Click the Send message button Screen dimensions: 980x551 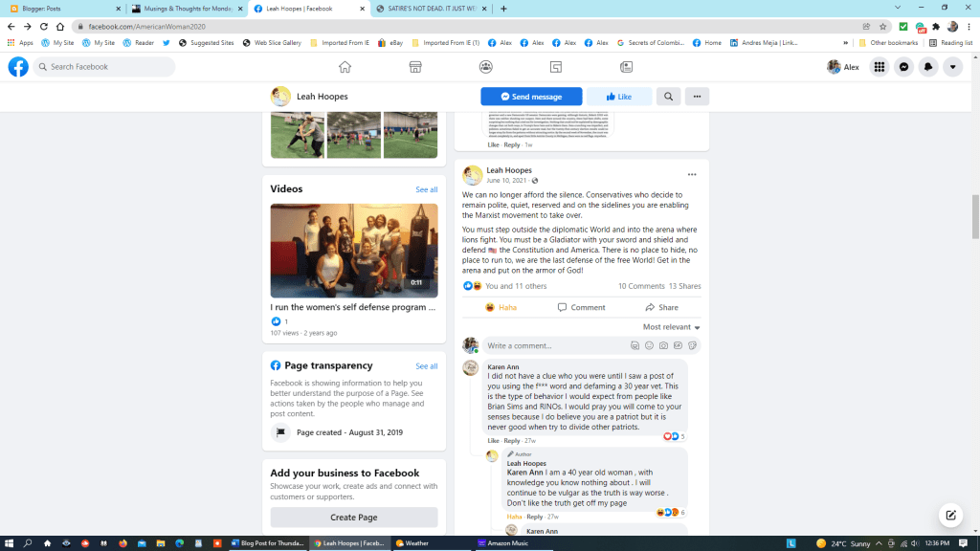click(x=531, y=97)
